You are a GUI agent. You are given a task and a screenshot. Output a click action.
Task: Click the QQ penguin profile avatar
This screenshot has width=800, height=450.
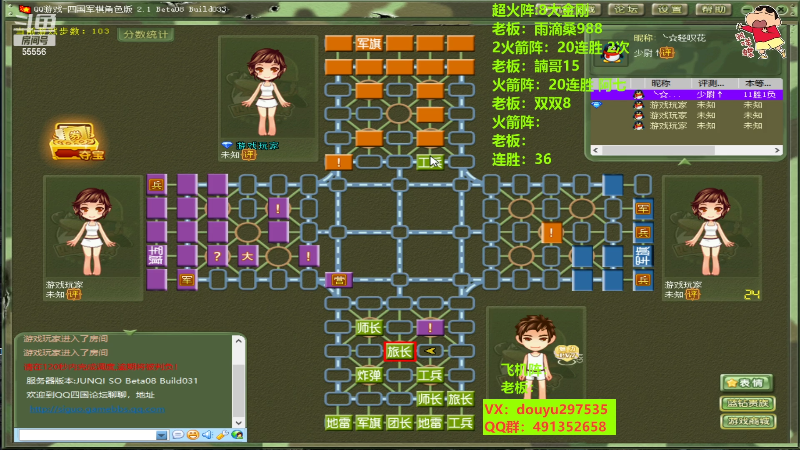pyautogui.click(x=612, y=53)
